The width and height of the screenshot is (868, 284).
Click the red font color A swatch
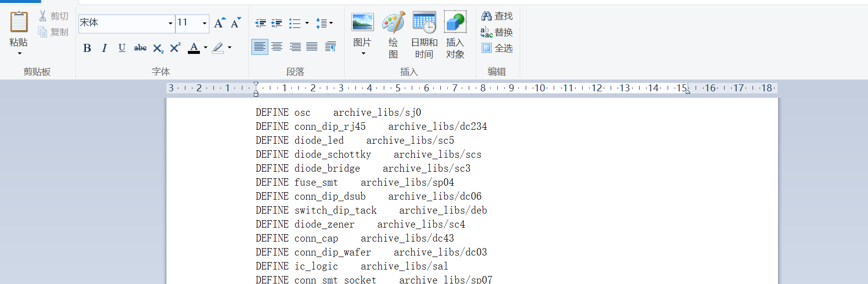coord(194,48)
